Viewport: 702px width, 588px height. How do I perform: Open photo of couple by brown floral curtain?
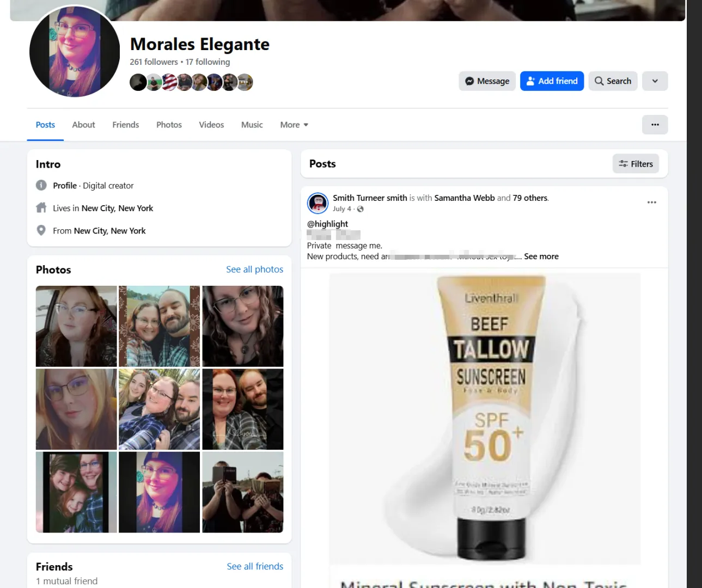click(x=159, y=326)
